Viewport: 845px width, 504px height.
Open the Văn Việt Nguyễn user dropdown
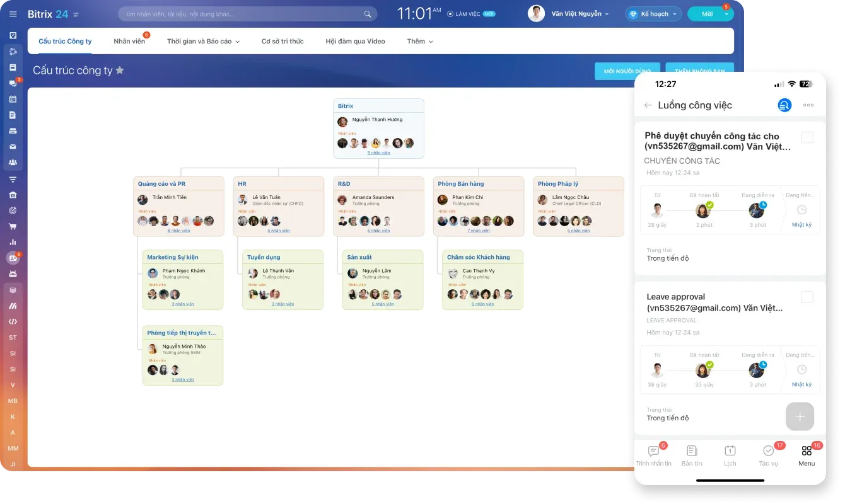tap(580, 14)
